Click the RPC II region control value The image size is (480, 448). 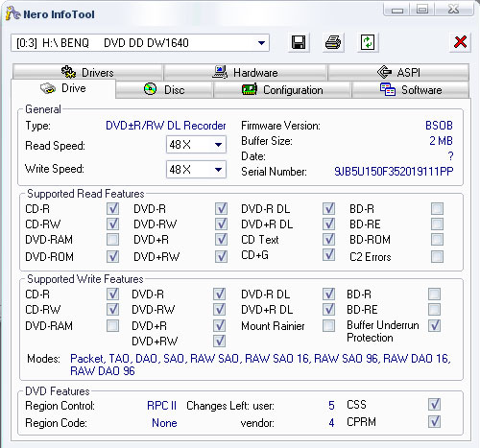[161, 406]
